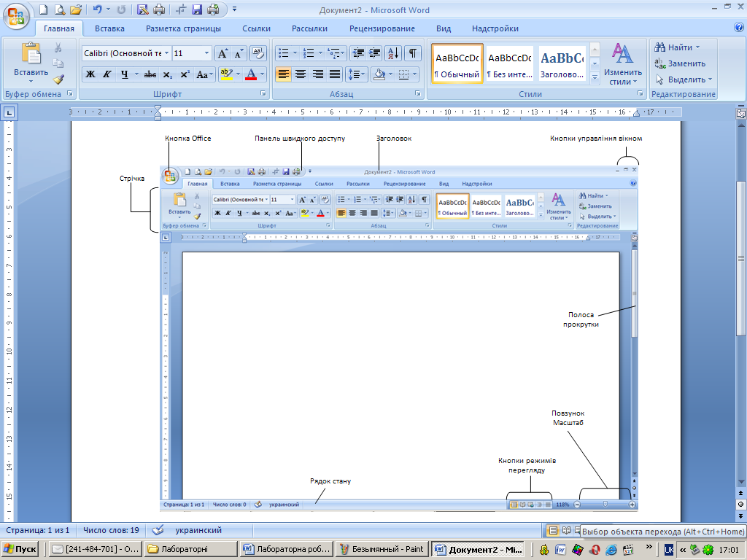The width and height of the screenshot is (747, 560).
Task: Expand the Найти dropdown arrow
Action: [698, 47]
